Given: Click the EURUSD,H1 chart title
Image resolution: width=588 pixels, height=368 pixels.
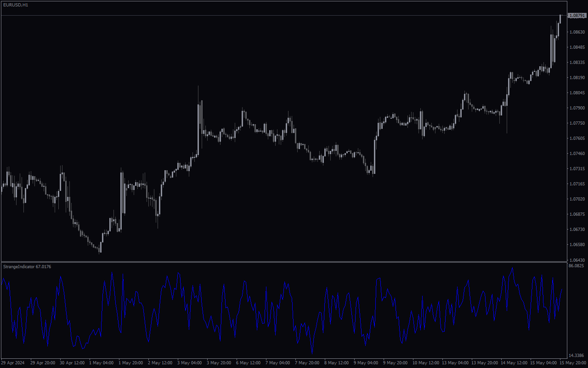Looking at the screenshot, I should 15,5.
